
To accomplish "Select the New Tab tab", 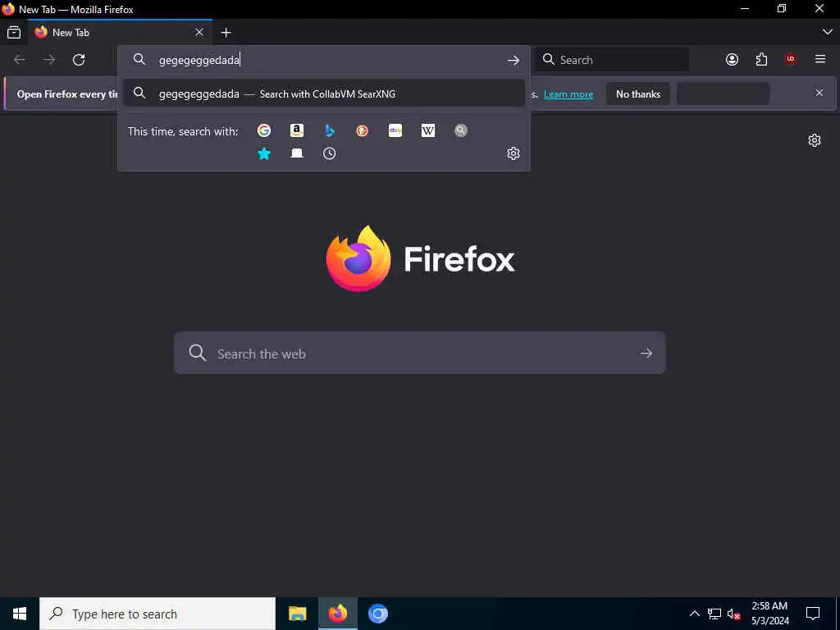I will click(120, 33).
